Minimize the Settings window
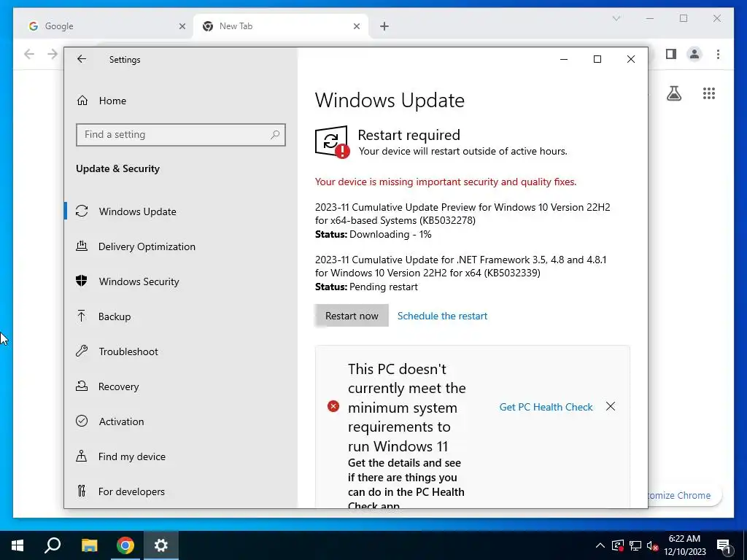 point(564,59)
